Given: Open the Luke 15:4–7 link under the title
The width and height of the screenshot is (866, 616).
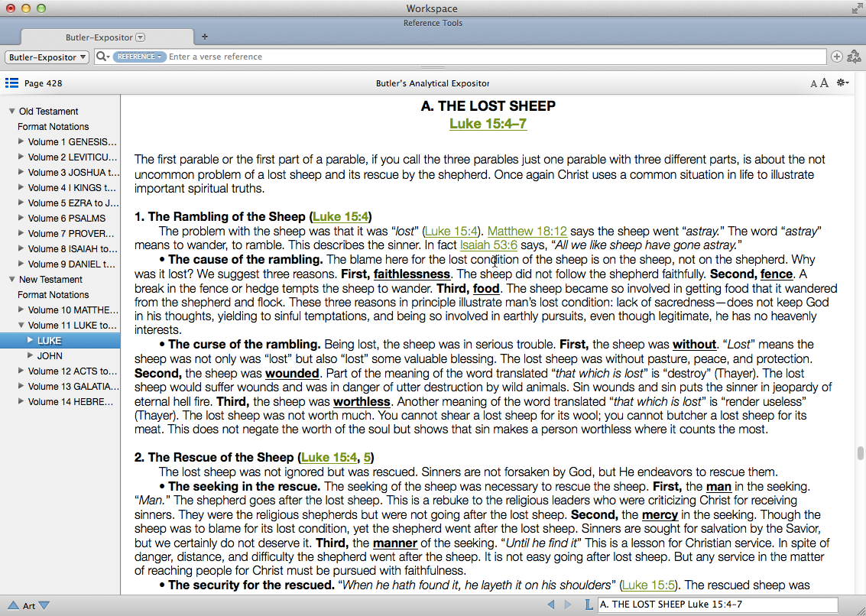Looking at the screenshot, I should [488, 124].
